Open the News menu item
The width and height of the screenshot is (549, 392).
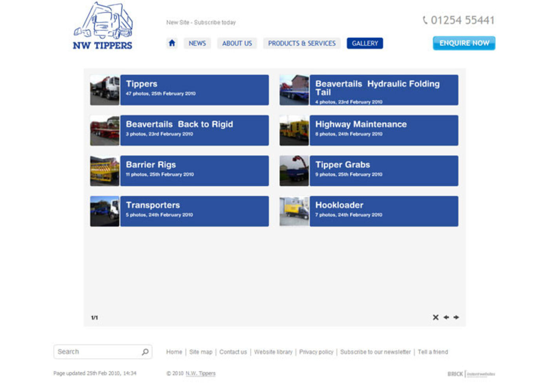pyautogui.click(x=197, y=43)
